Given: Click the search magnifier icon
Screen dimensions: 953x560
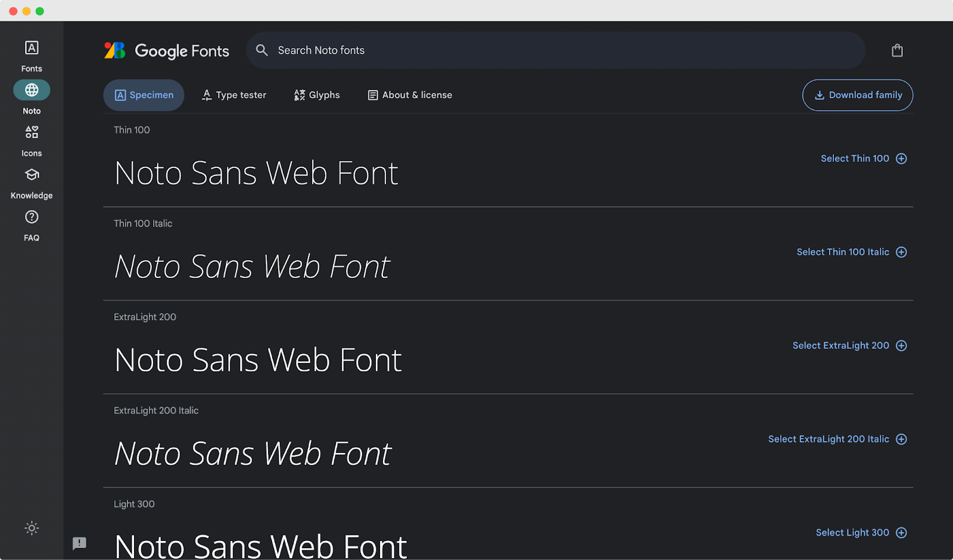Looking at the screenshot, I should (261, 50).
